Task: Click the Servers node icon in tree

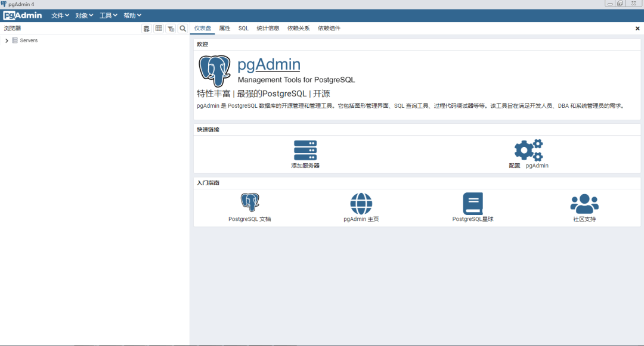Action: [x=15, y=40]
